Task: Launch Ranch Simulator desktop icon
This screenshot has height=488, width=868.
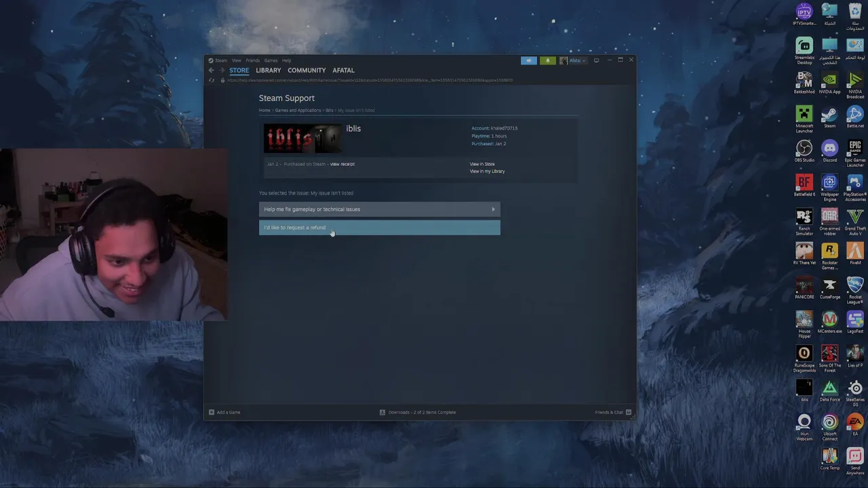Action: 804,222
